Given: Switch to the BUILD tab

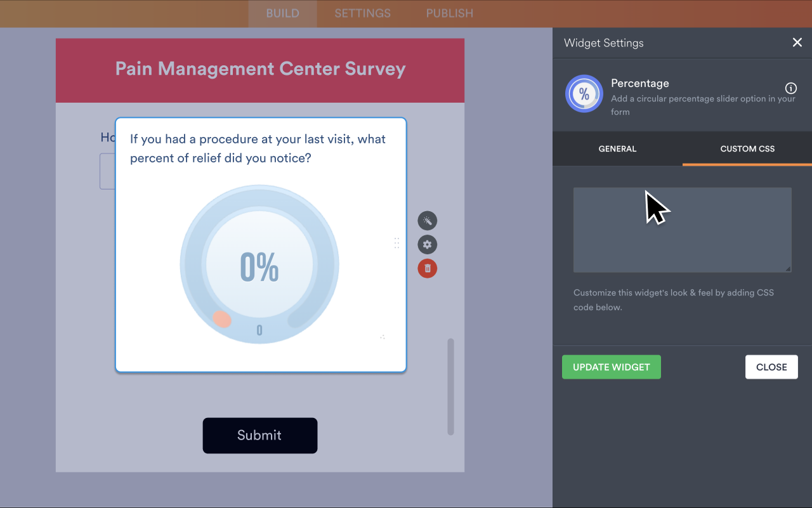Looking at the screenshot, I should click(x=282, y=13).
